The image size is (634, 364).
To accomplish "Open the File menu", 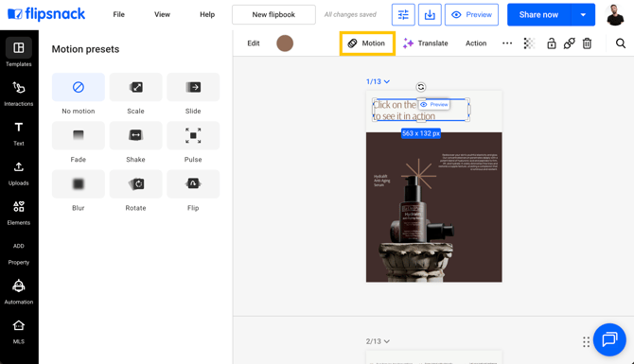I will point(119,14).
